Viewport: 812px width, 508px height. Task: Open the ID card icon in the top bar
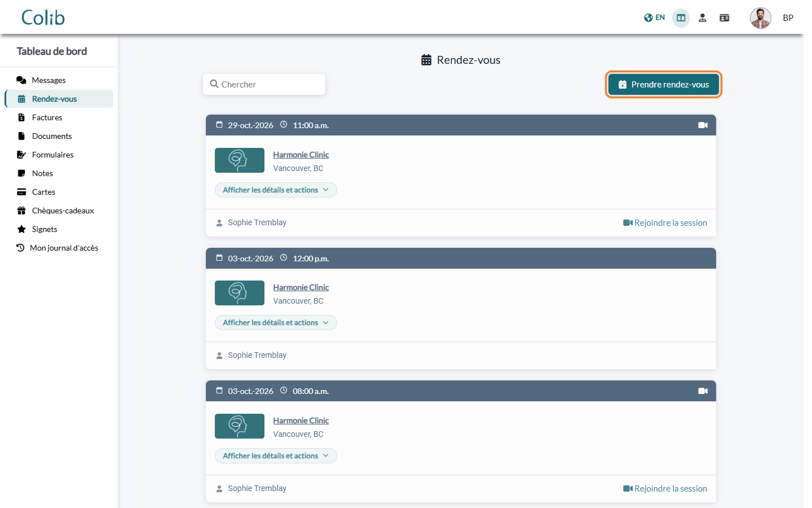(725, 18)
